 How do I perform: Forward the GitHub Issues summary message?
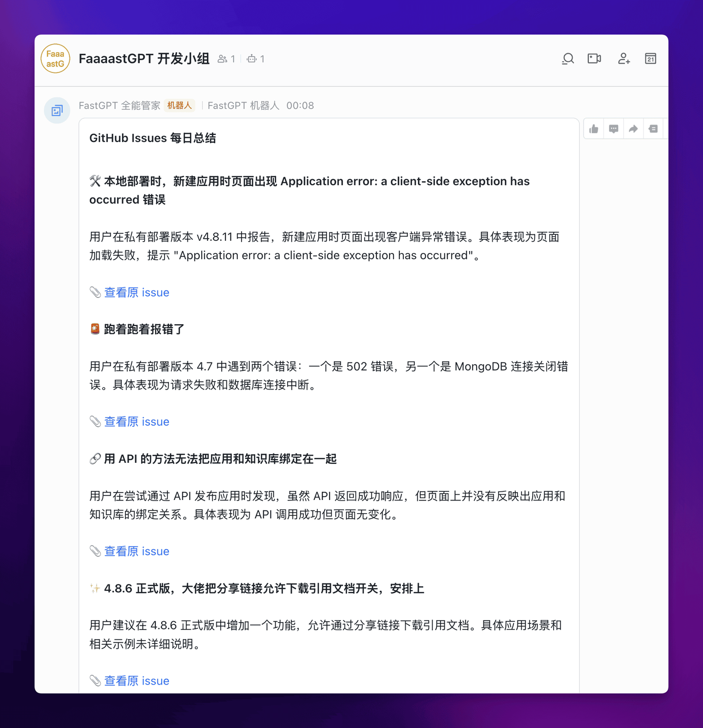[x=633, y=128]
